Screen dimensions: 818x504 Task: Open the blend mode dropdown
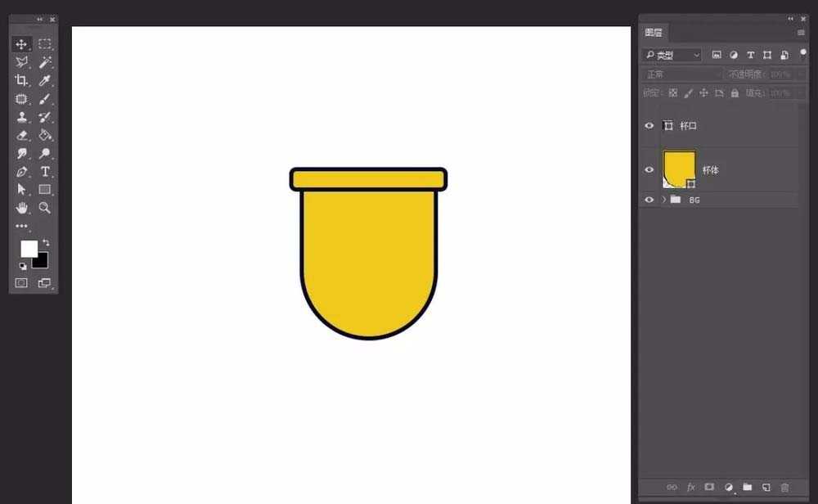pyautogui.click(x=682, y=74)
